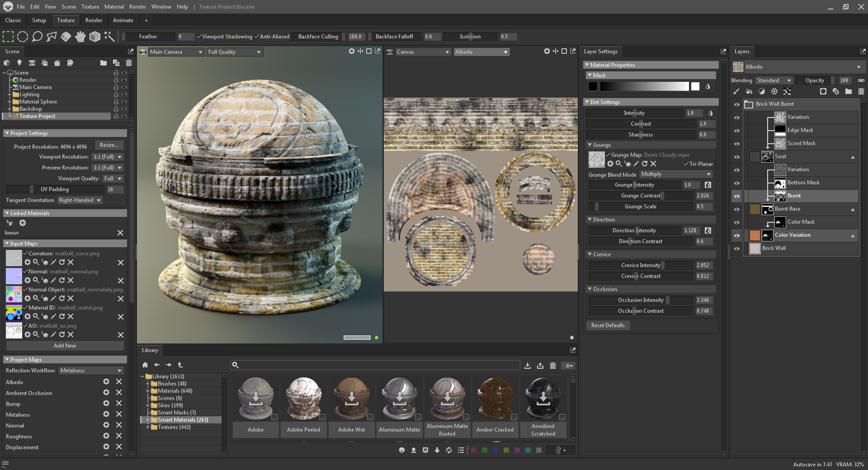Toggle the Viewport Shadowing checkbox
This screenshot has width=868, height=470.
click(x=199, y=36)
